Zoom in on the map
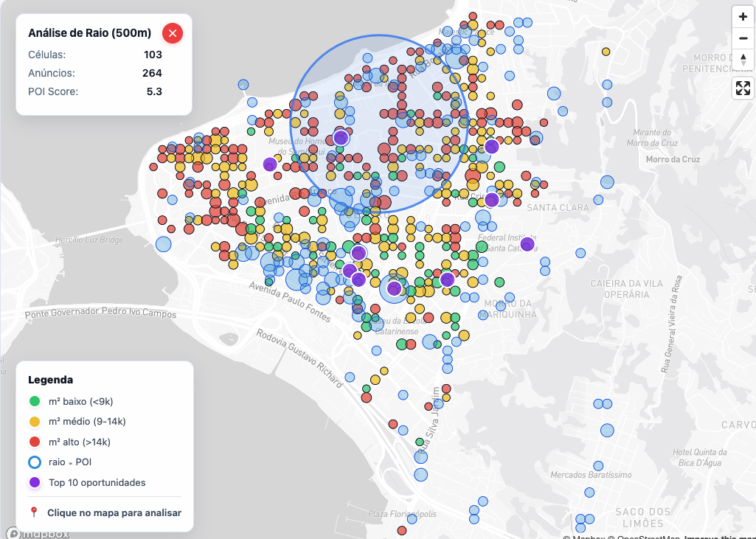Image resolution: width=756 pixels, height=539 pixels. tap(743, 17)
